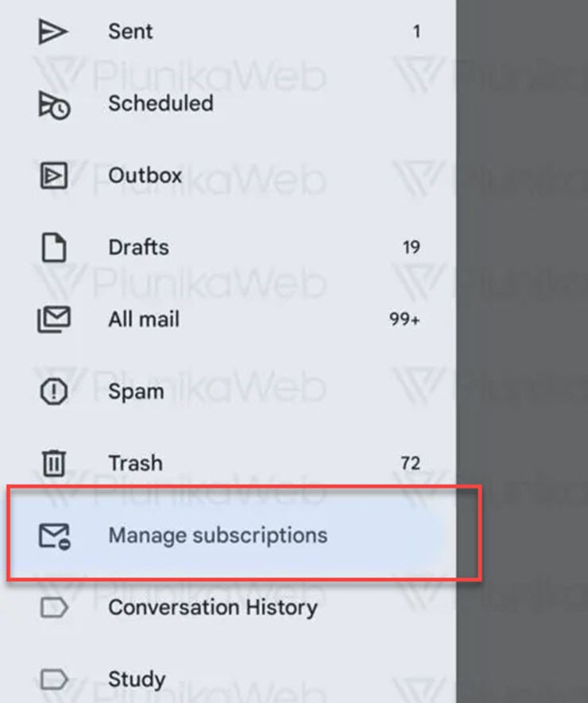The height and width of the screenshot is (703, 588).
Task: Click the Drafts page icon
Action: pos(54,247)
